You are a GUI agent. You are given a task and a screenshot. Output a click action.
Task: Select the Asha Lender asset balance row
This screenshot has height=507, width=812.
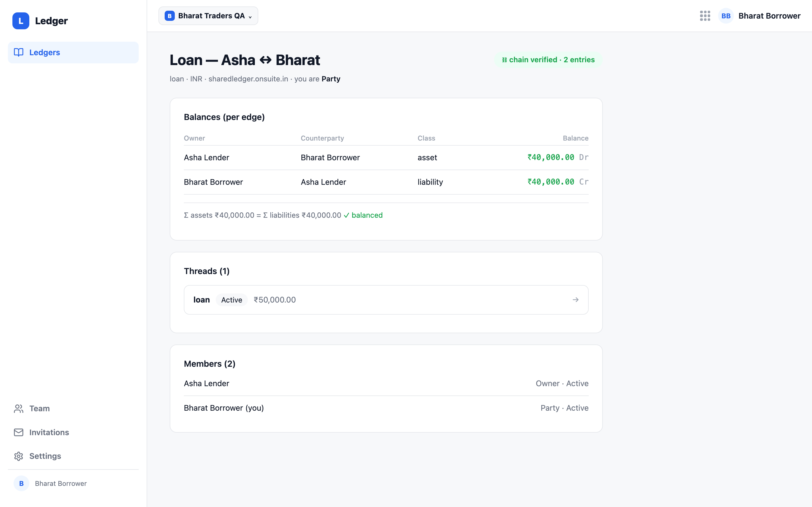386,158
